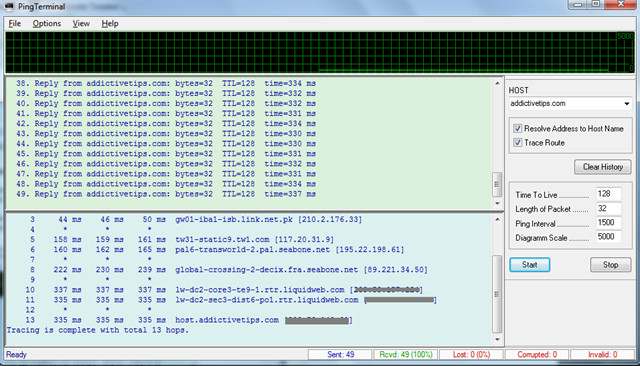Click the Lost: 0 (0%) status cell

click(471, 355)
